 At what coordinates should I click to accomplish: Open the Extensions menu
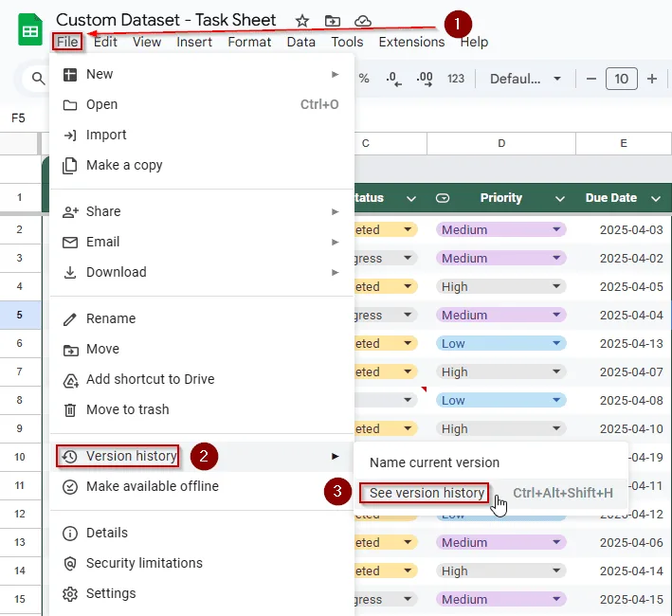click(411, 42)
